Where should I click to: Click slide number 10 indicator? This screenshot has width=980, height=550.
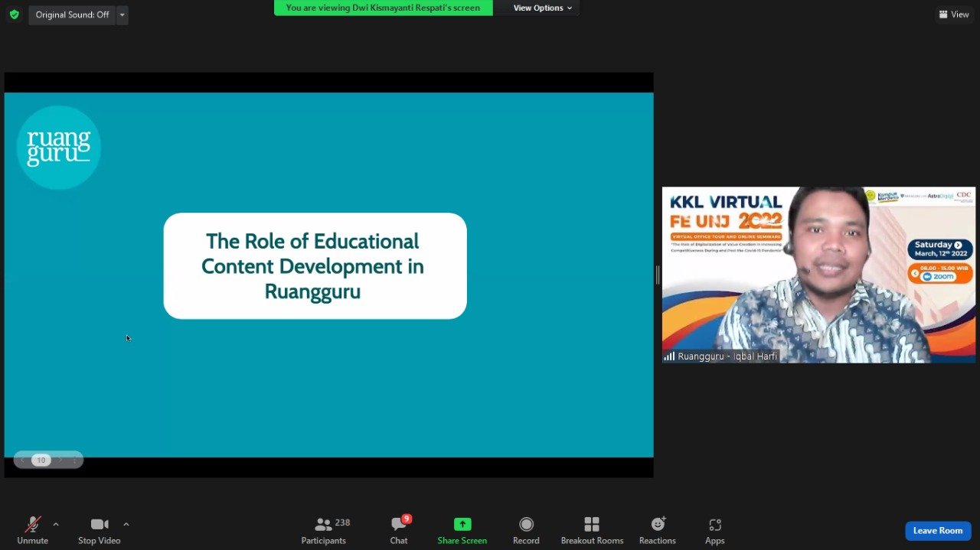tap(41, 460)
